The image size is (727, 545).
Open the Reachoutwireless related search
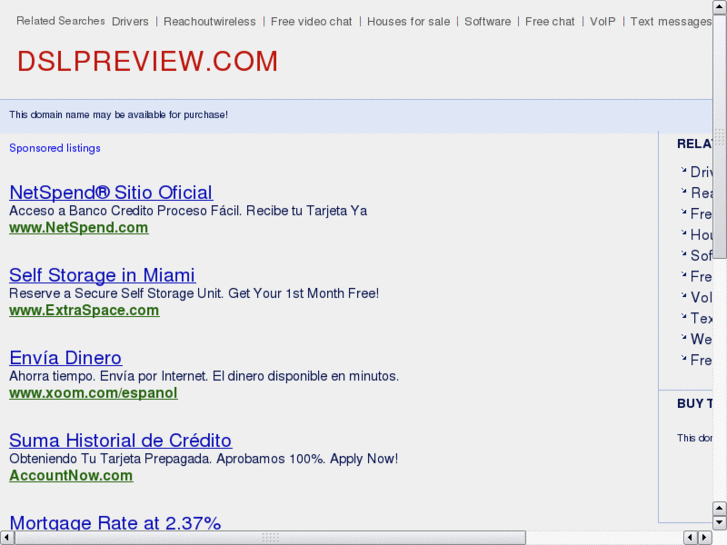(210, 21)
